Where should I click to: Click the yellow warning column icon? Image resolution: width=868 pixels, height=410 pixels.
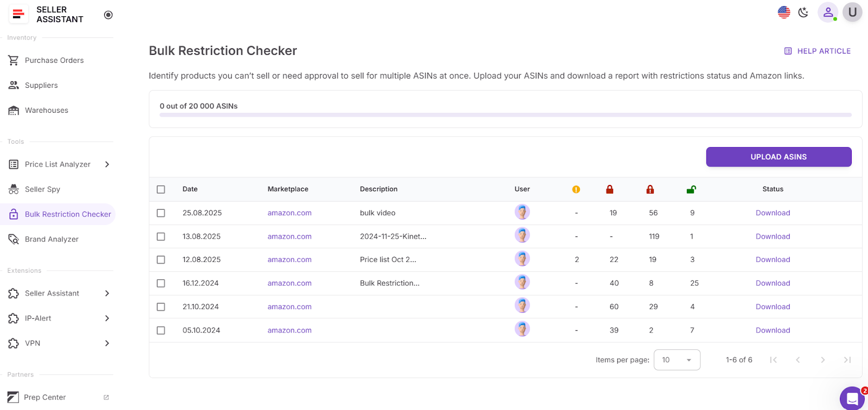(x=576, y=189)
